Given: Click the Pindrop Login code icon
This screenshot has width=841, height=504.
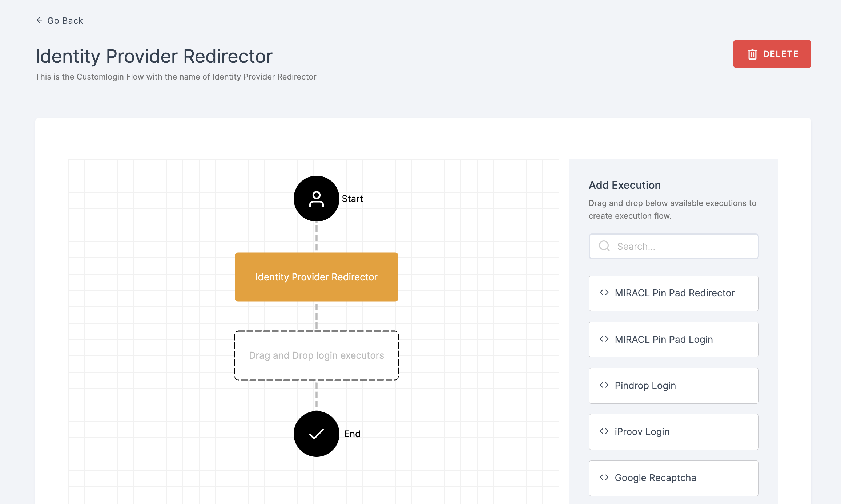Looking at the screenshot, I should (x=604, y=385).
